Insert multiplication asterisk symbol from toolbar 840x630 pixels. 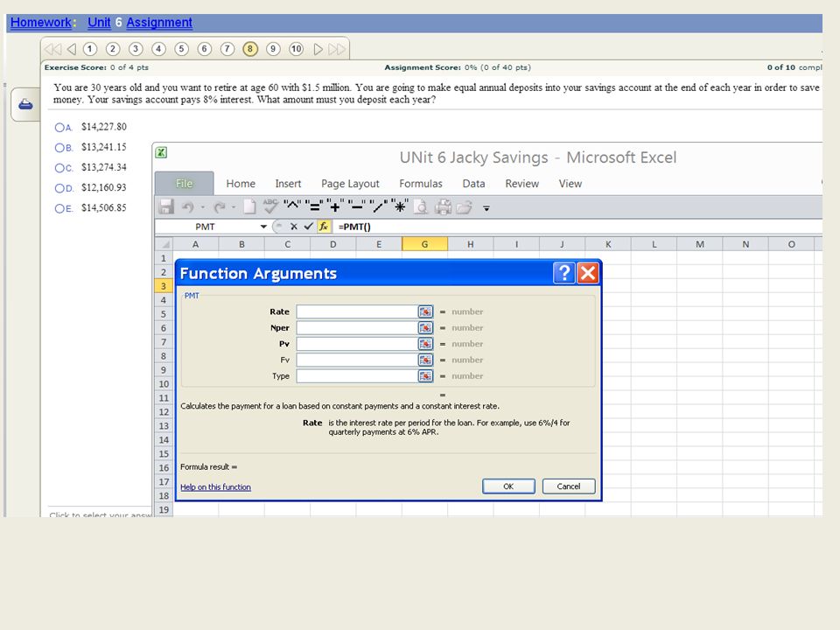click(400, 206)
